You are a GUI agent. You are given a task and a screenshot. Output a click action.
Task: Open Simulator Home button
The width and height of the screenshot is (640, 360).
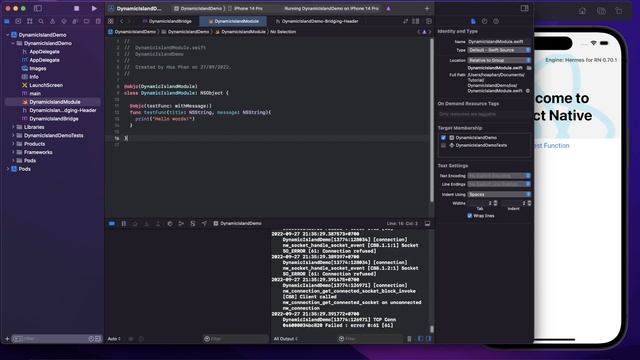tap(582, 11)
